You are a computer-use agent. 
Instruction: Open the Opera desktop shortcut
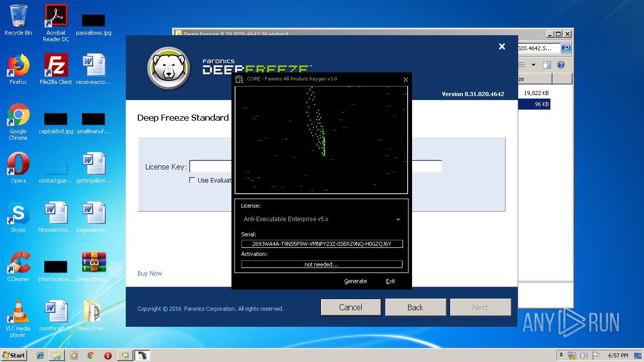click(18, 168)
